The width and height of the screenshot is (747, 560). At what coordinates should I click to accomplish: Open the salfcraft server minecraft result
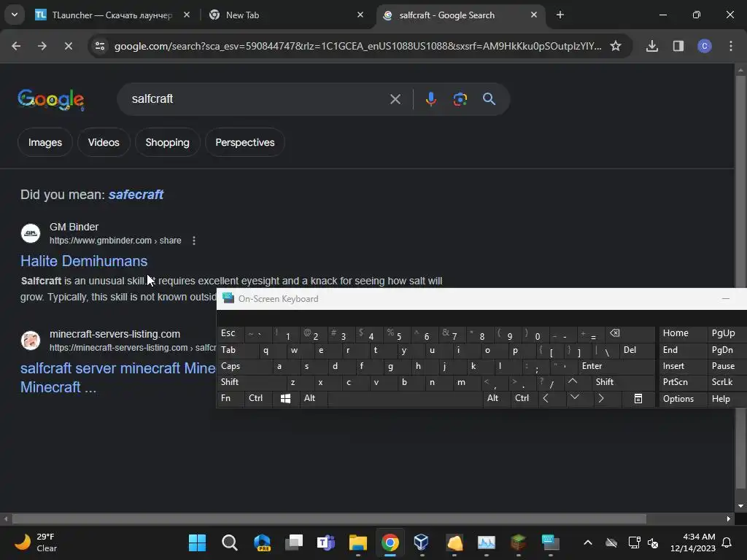click(x=118, y=377)
